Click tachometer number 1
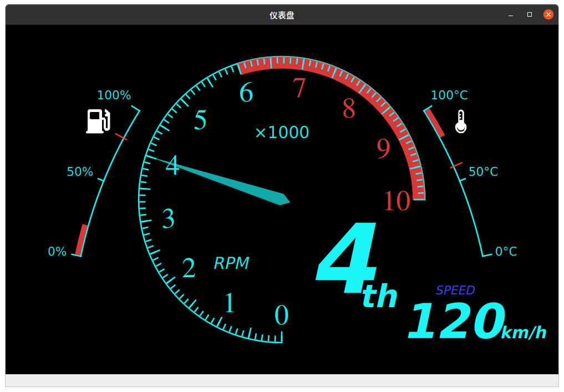This screenshot has height=392, width=564. tap(230, 303)
